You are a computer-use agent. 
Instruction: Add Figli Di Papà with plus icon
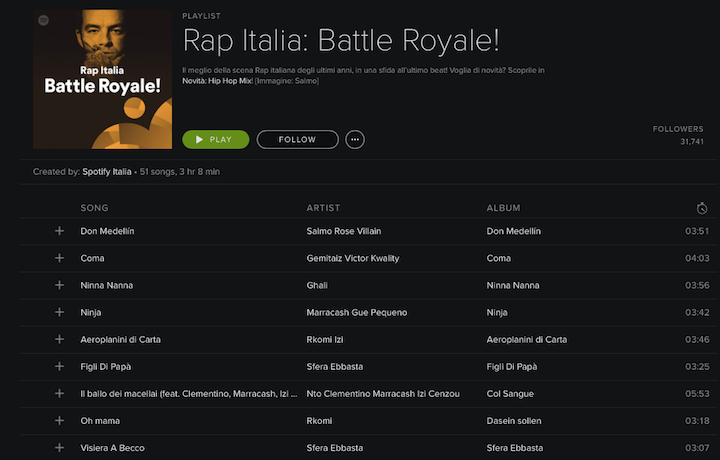coord(59,366)
